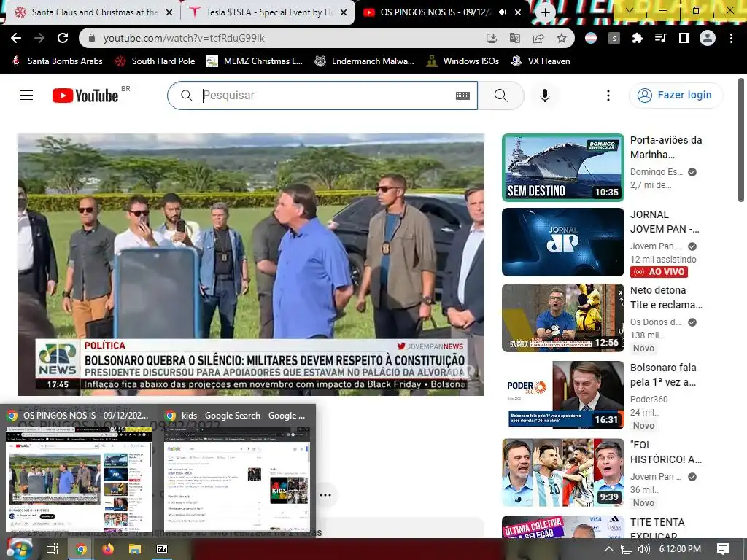The width and height of the screenshot is (747, 560).
Task: Open the JORNAL JOVEM PAN video title
Action: (x=665, y=222)
